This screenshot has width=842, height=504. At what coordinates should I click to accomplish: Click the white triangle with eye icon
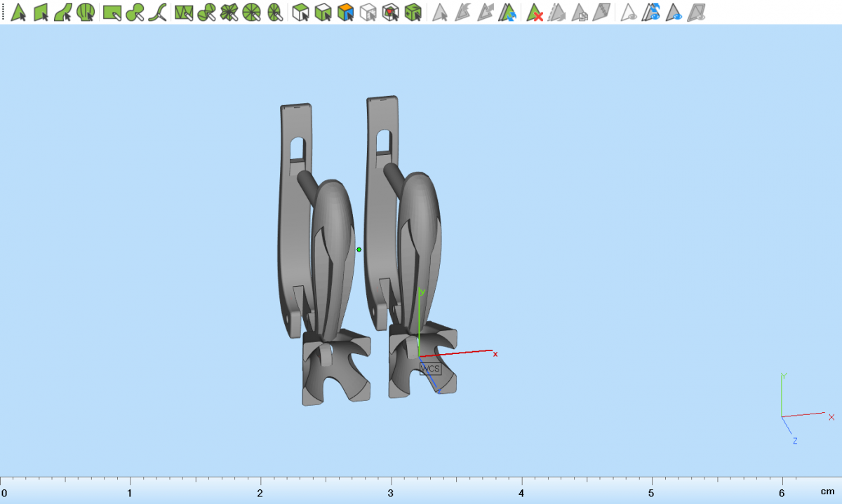click(x=629, y=12)
